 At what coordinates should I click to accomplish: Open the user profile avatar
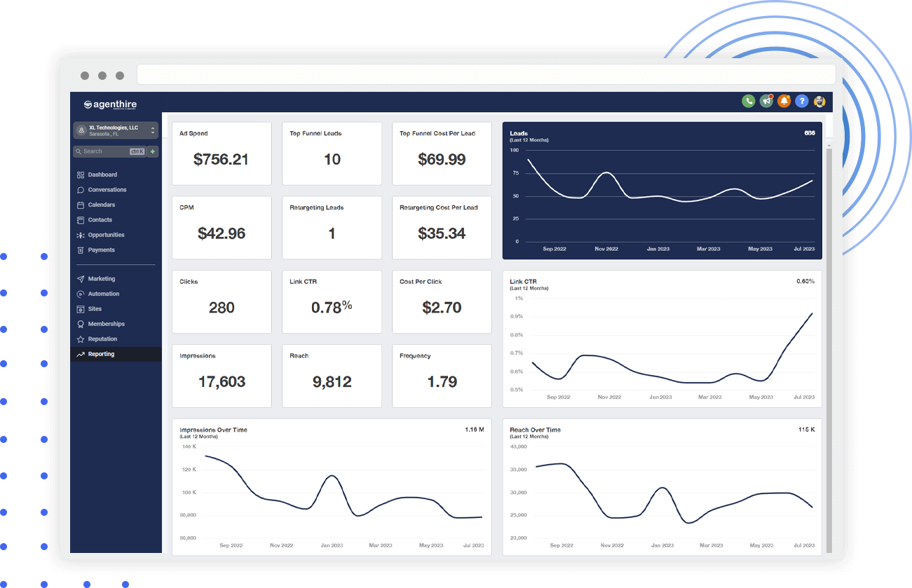pyautogui.click(x=819, y=102)
